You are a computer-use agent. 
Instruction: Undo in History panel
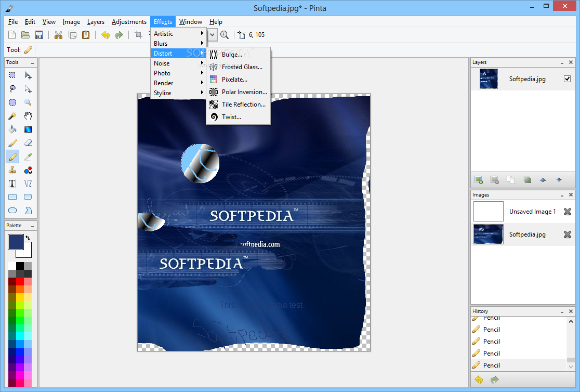pos(479,380)
